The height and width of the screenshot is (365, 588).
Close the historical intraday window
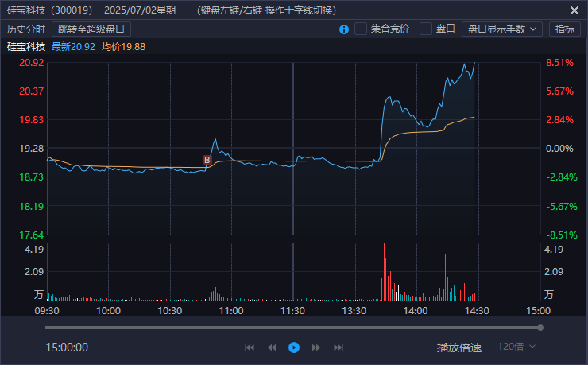click(574, 10)
